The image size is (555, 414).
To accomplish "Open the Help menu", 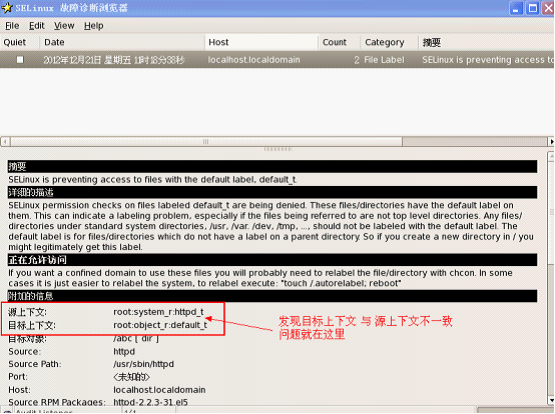I will pyautogui.click(x=93, y=26).
